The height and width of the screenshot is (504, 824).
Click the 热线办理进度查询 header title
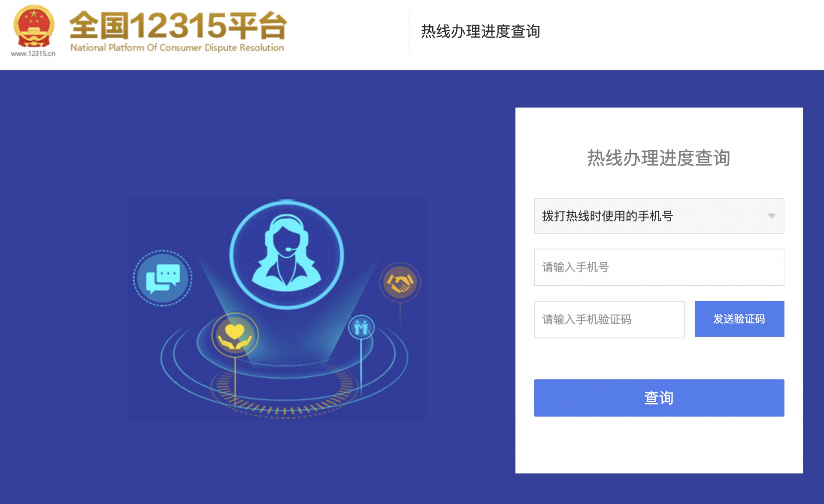click(480, 31)
